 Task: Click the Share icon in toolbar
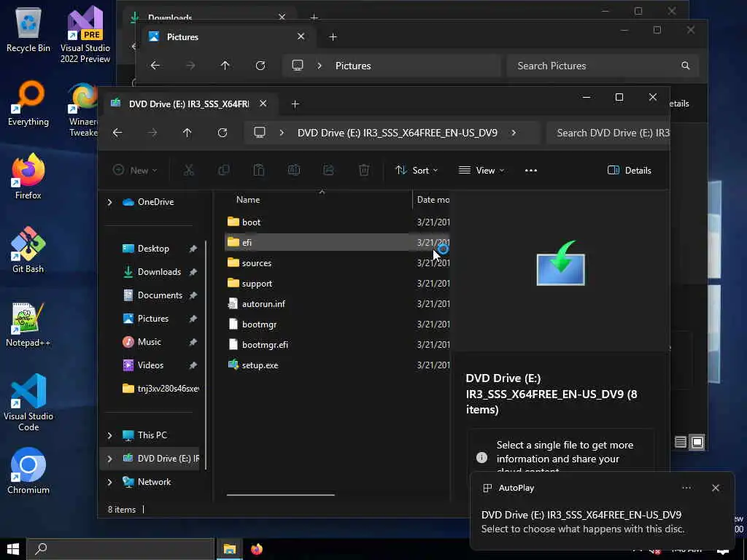[329, 170]
